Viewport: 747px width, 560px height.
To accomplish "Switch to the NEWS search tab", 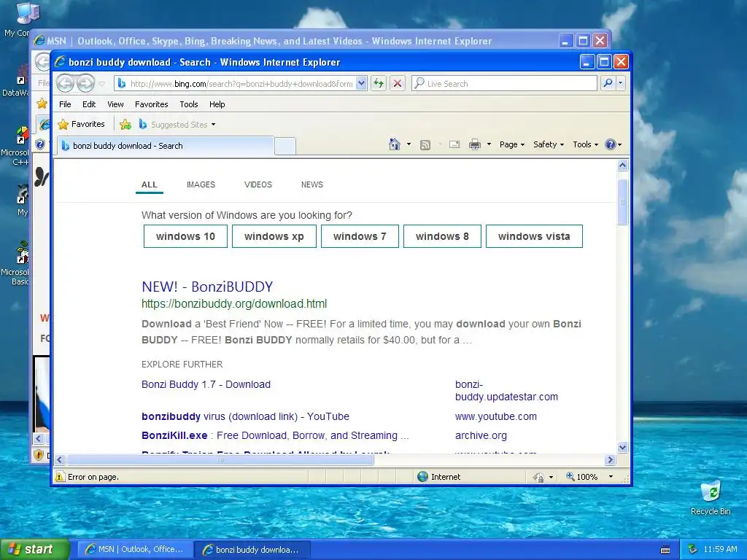I will (312, 184).
